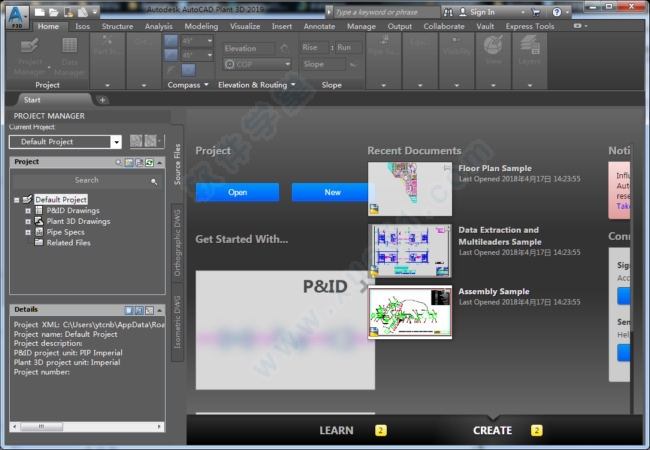Click the elevation pick icon next to Elevation field
The height and width of the screenshot is (450, 650).
pos(285,48)
